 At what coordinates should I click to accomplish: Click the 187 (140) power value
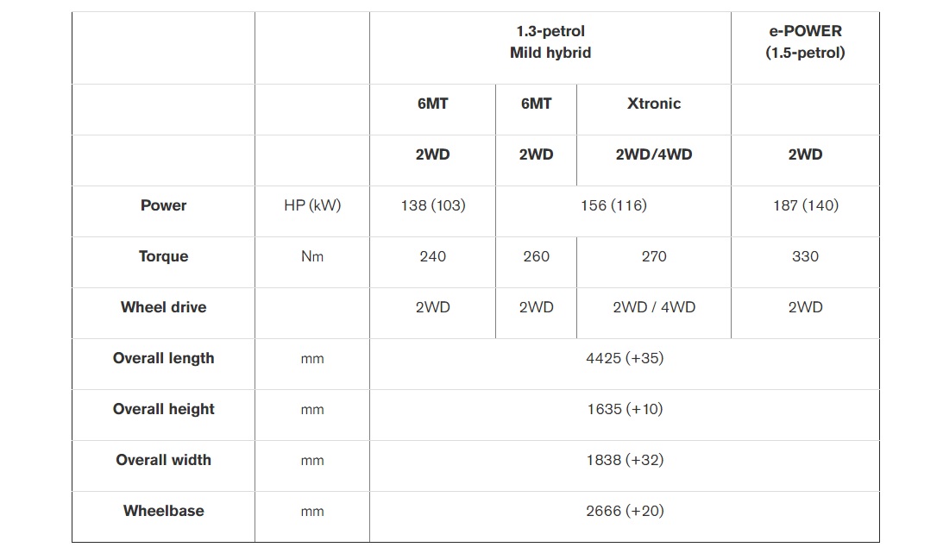805,205
